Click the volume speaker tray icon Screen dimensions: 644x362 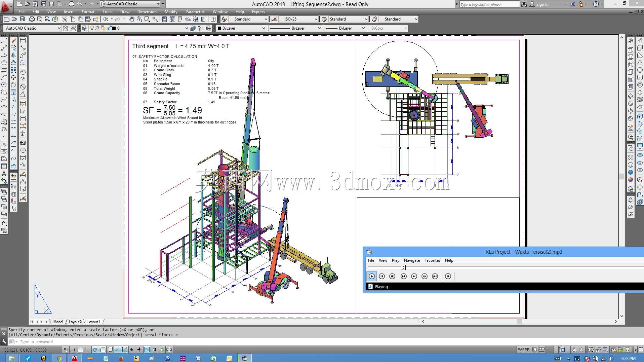[x=611, y=359]
